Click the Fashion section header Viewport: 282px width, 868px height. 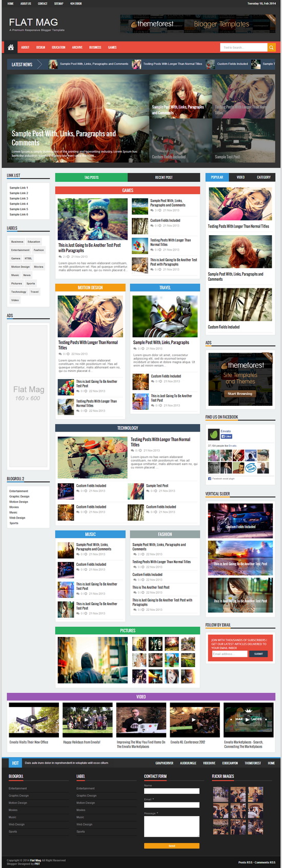tap(165, 534)
